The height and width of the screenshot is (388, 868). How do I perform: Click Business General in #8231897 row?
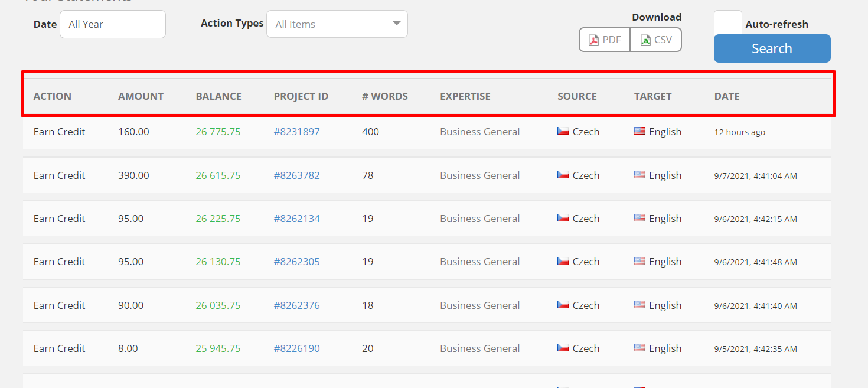(480, 132)
